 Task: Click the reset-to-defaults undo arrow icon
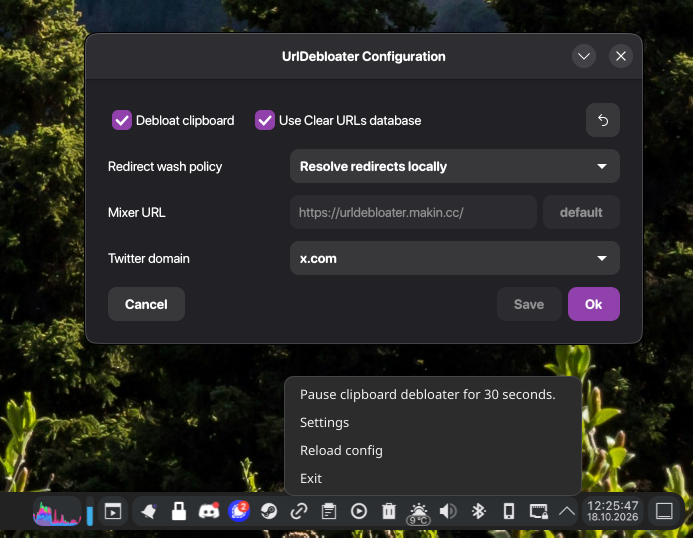click(x=602, y=120)
